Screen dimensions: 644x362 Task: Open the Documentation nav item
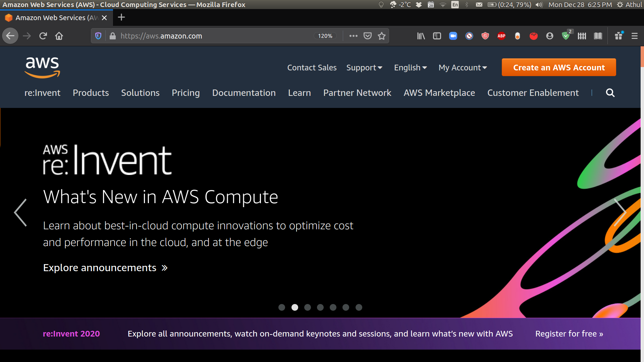coord(244,93)
